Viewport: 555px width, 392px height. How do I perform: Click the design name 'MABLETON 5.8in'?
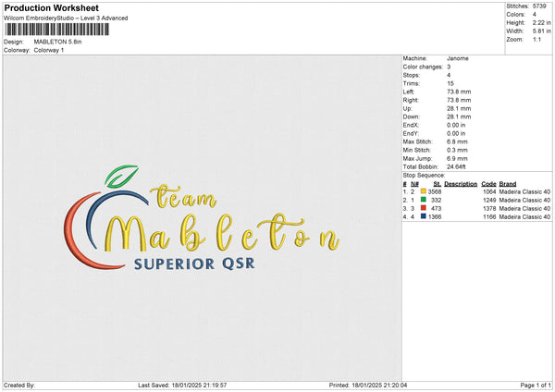pyautogui.click(x=57, y=42)
